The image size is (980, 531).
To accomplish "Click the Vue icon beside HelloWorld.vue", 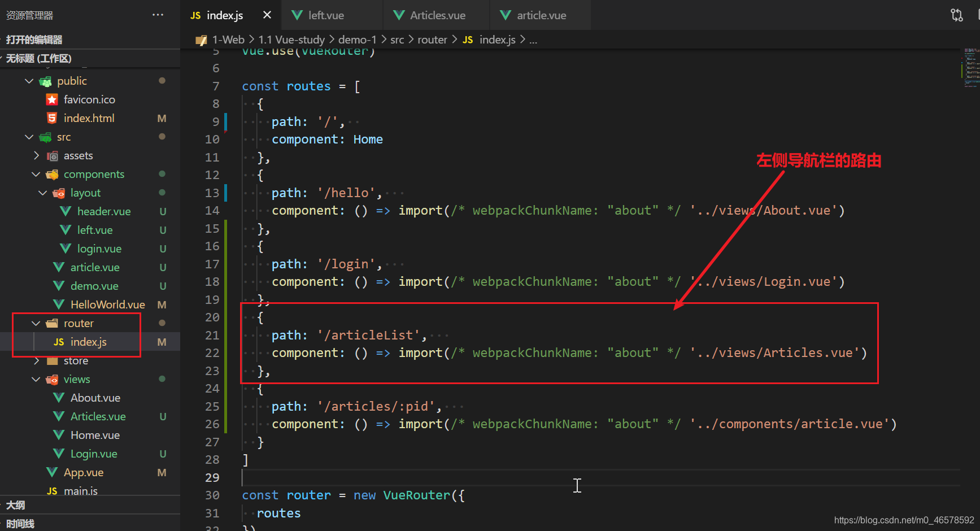I will (x=59, y=304).
